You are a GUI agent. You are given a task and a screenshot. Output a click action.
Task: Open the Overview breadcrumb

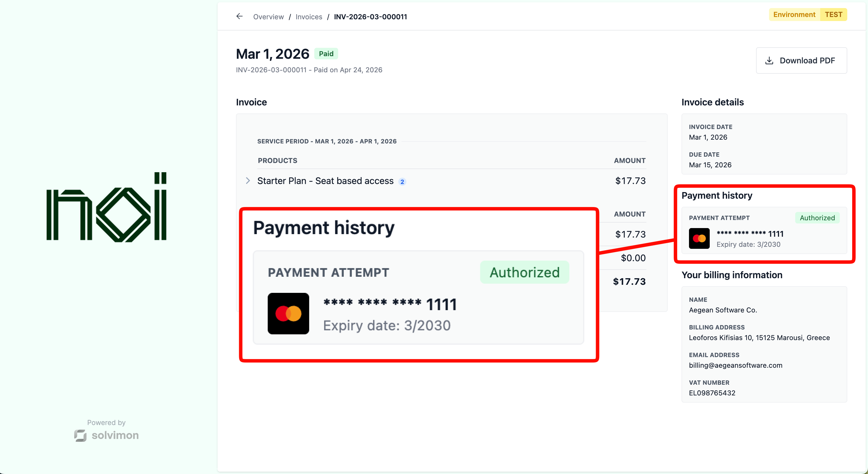tap(268, 16)
